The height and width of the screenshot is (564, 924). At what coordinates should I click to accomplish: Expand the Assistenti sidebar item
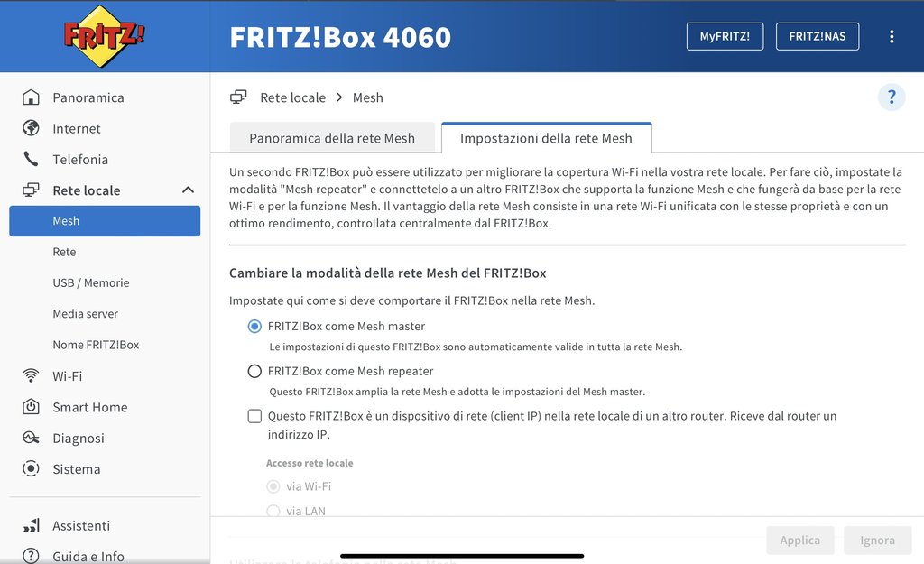81,525
